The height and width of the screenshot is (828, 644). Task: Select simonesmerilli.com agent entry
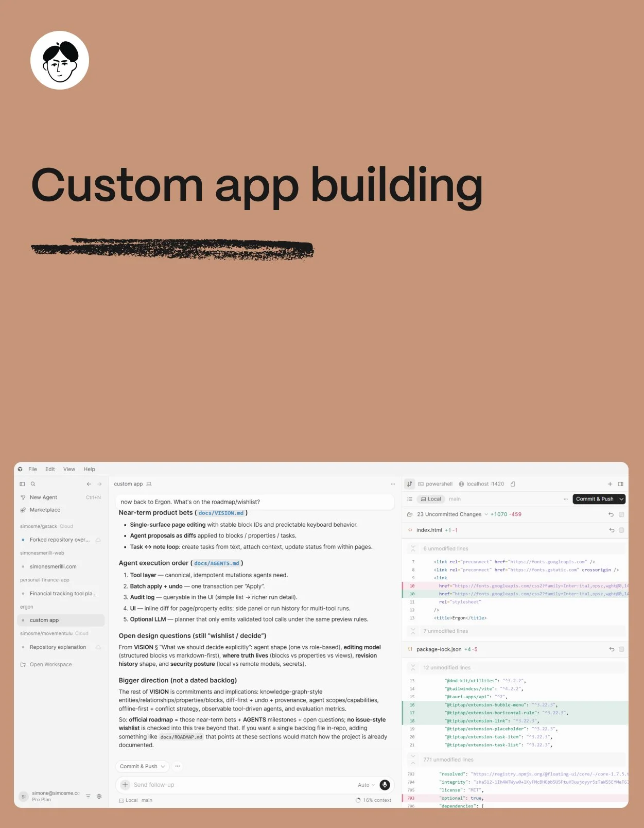click(60, 566)
